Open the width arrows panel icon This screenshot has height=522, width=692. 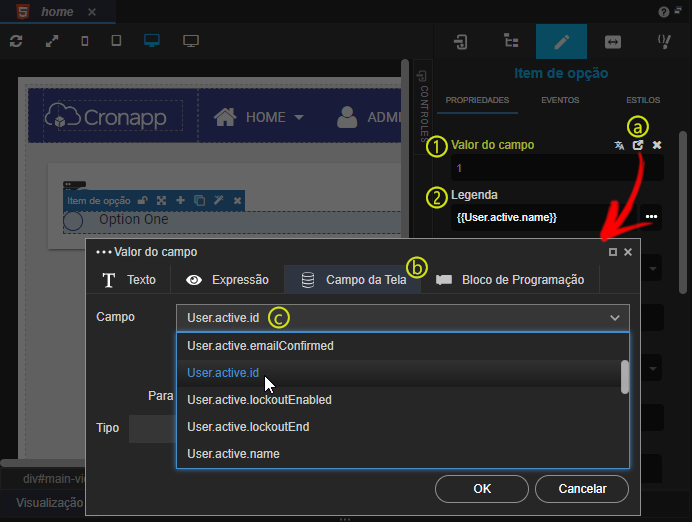[x=613, y=42]
